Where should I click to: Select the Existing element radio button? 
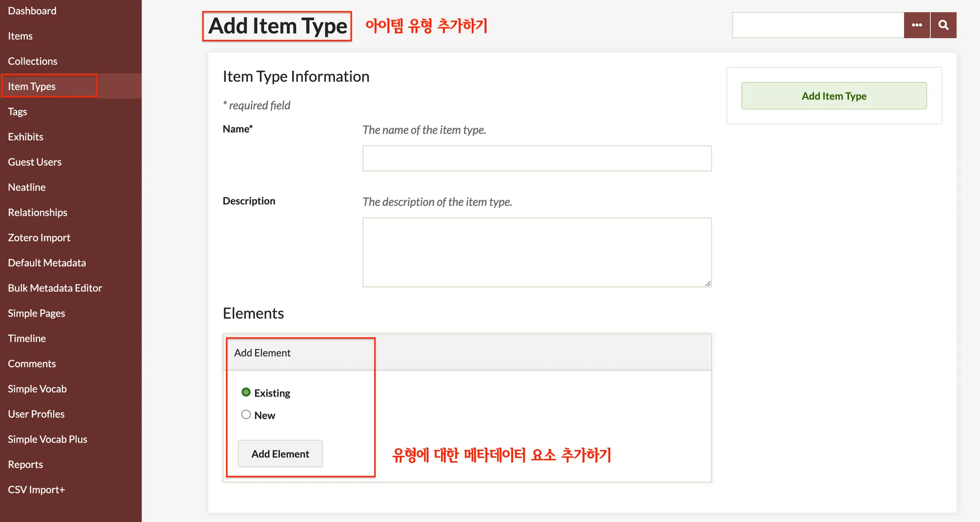point(246,392)
